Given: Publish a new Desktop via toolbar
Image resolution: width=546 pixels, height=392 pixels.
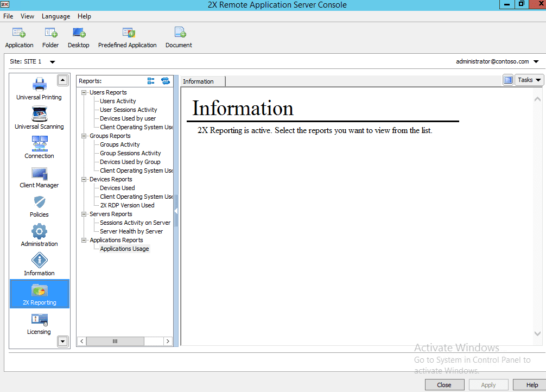Looking at the screenshot, I should tap(79, 37).
